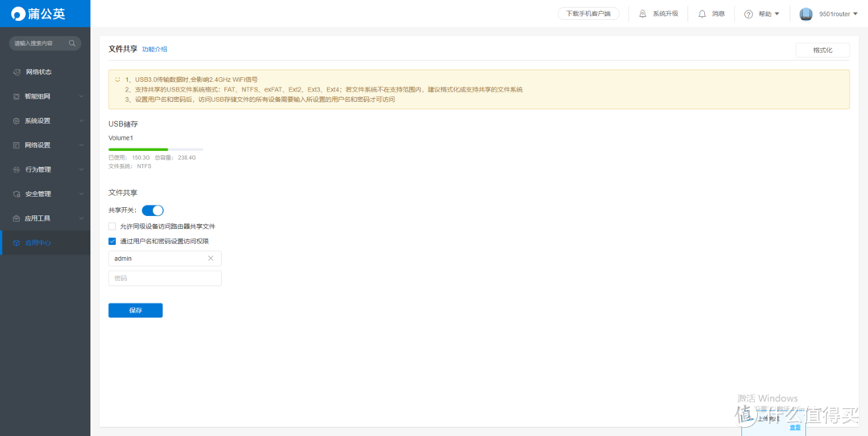868x436 pixels.
Task: Expand the 智能组网 chevron
Action: tap(81, 97)
